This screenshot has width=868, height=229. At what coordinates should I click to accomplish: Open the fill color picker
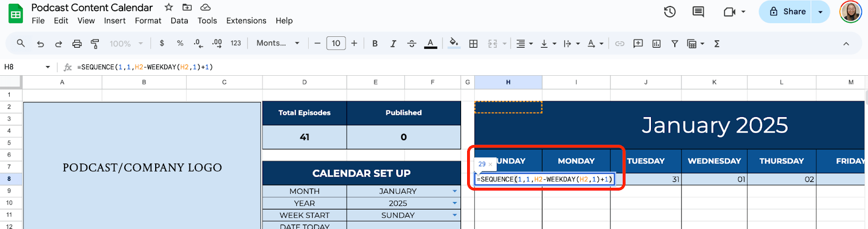pos(454,43)
